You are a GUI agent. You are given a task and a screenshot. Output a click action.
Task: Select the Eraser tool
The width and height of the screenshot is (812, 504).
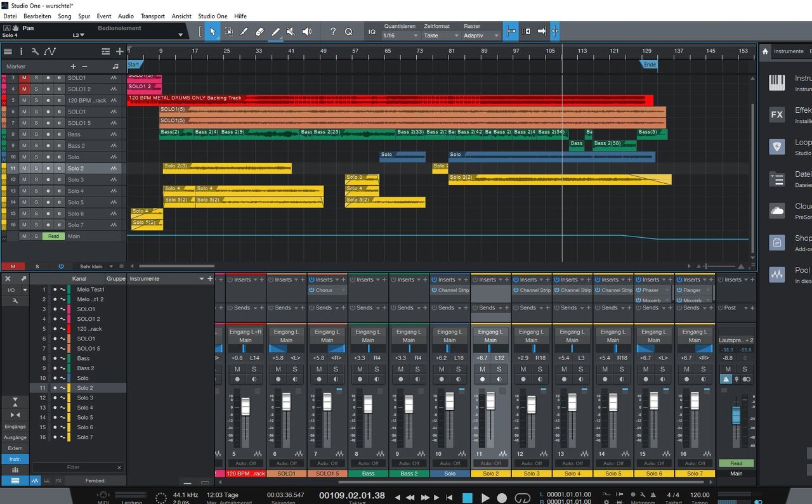click(259, 31)
